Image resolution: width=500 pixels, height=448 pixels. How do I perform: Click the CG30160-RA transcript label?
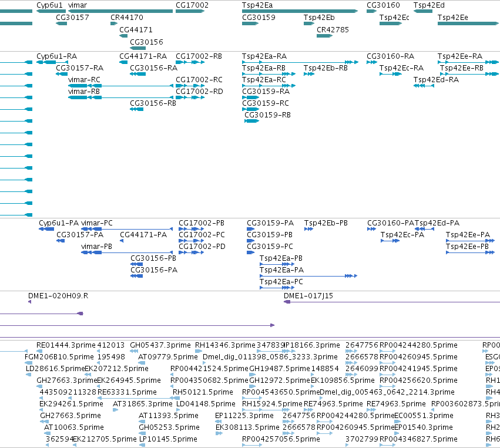[390, 56]
